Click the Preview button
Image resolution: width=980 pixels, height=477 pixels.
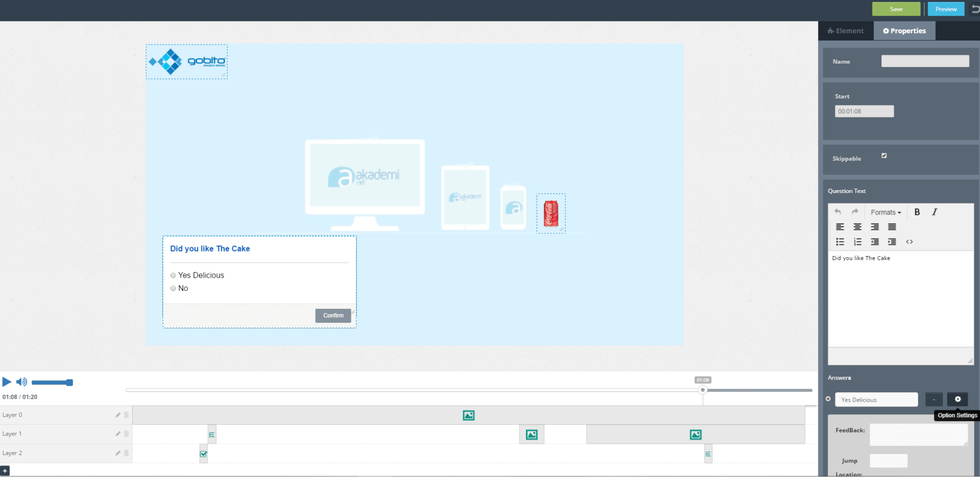(x=946, y=9)
